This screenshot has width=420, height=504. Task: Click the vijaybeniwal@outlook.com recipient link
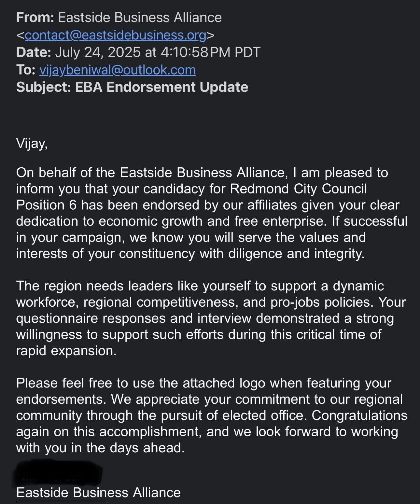click(118, 70)
